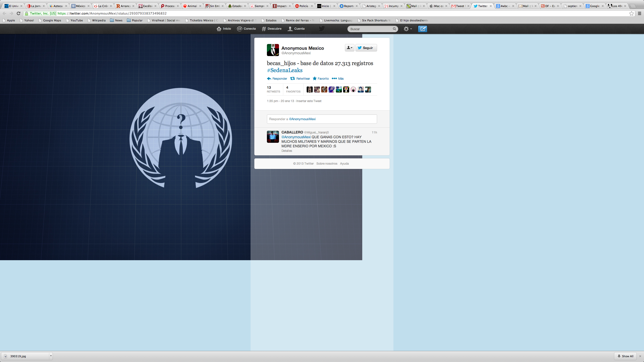Click the address bar URL
The width and height of the screenshot is (644, 362).
112,14
